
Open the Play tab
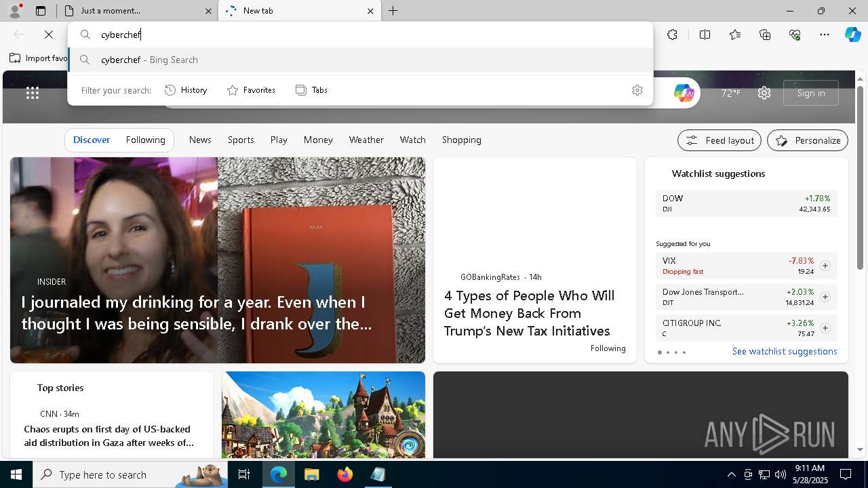[x=279, y=140]
